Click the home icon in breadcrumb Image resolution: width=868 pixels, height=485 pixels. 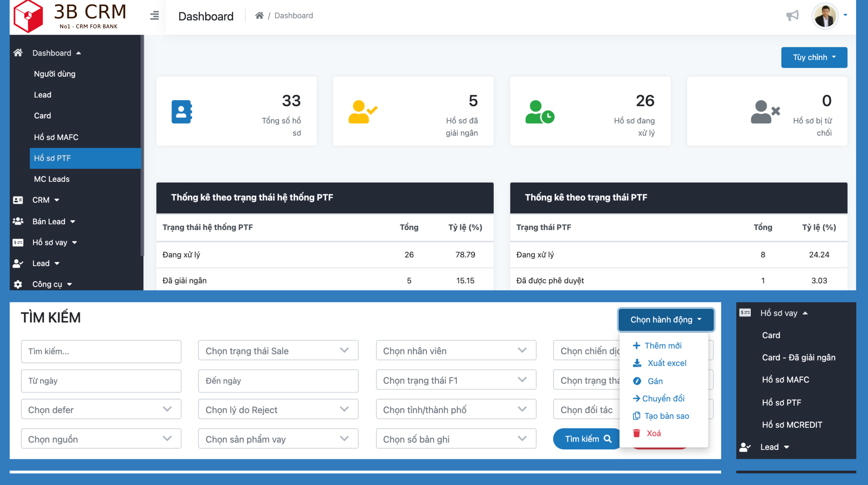click(x=259, y=15)
